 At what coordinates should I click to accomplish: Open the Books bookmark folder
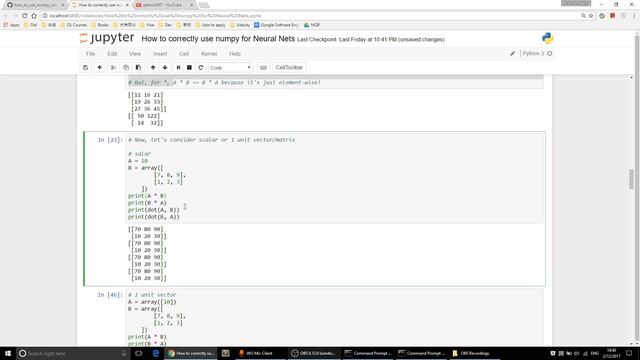100,25
